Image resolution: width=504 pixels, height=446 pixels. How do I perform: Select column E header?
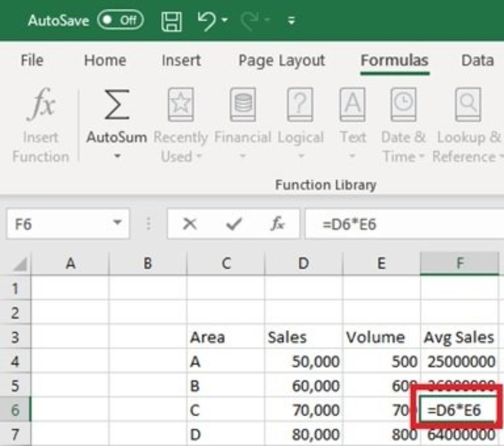tap(381, 264)
